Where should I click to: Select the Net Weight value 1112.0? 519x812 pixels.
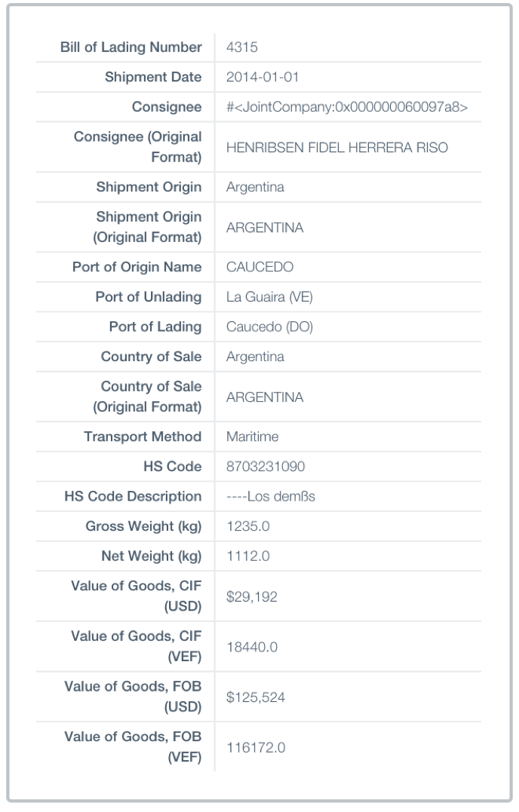coord(248,556)
